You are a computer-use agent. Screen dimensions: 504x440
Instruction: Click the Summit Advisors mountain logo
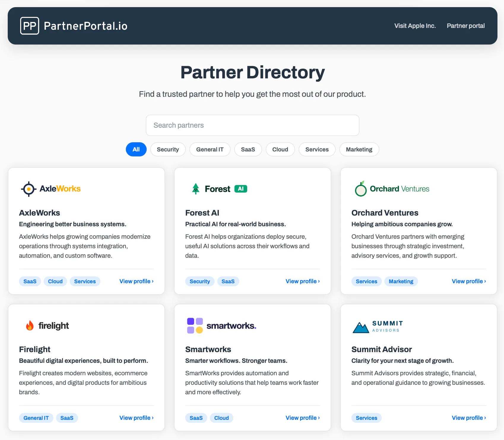coord(361,327)
